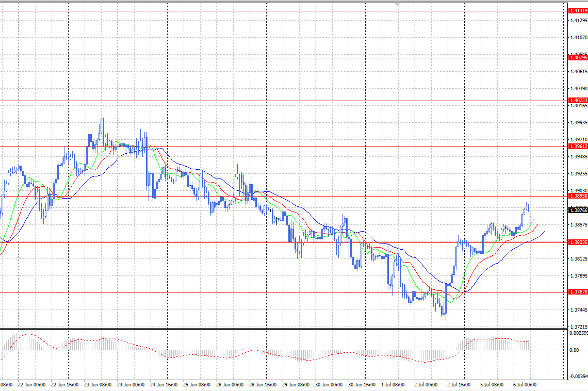
Task: Click price scale value 1.40615
Action: (x=579, y=71)
